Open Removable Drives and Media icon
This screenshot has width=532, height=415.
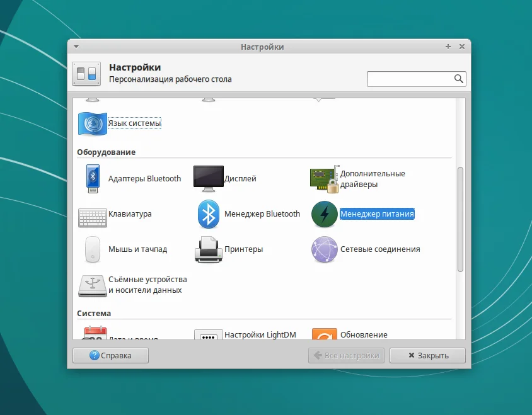93,286
